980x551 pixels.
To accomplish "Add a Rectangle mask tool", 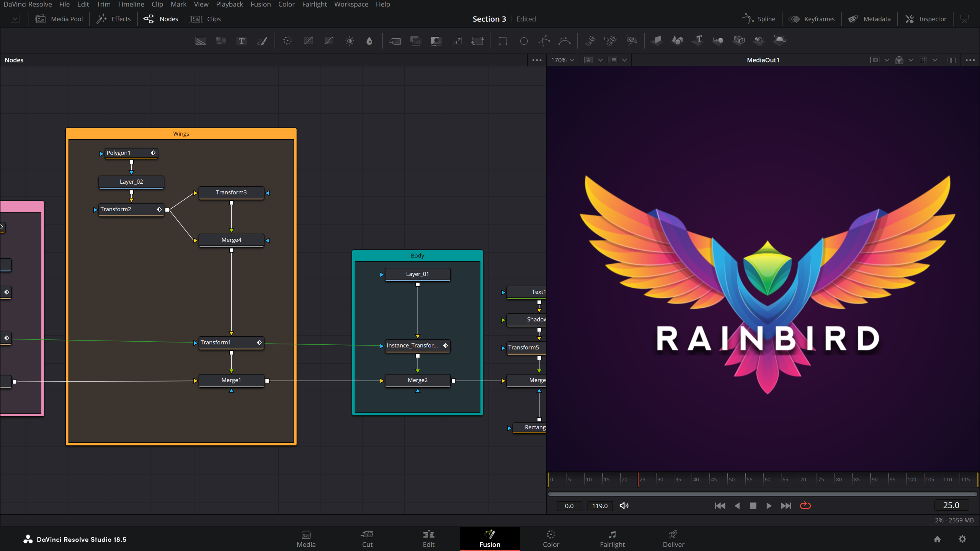I will (x=503, y=41).
